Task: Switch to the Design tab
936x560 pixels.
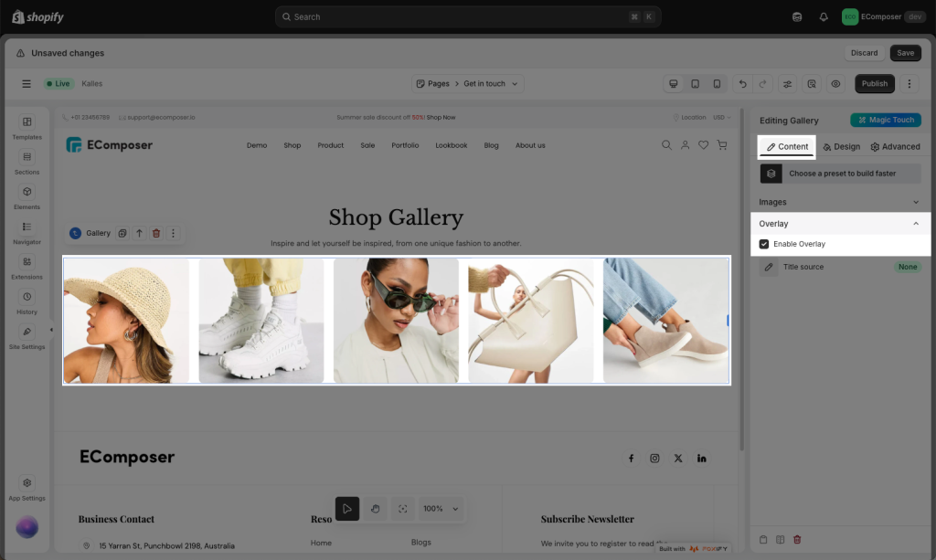Action: [841, 146]
